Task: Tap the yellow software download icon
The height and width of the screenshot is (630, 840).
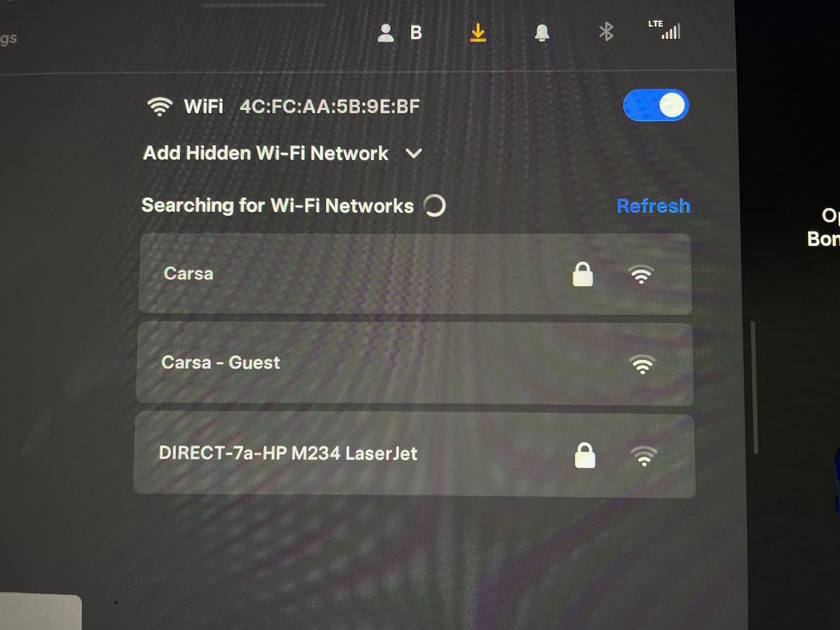Action: click(478, 32)
